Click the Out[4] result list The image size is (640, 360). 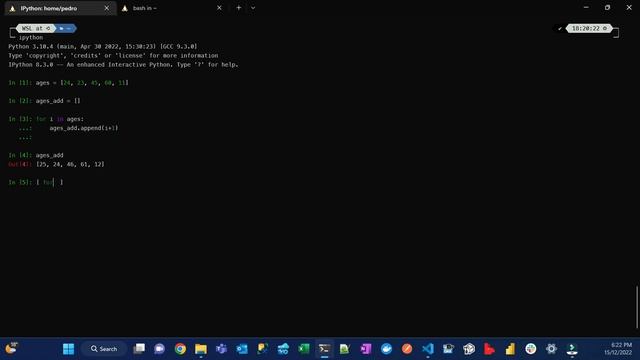click(x=70, y=164)
